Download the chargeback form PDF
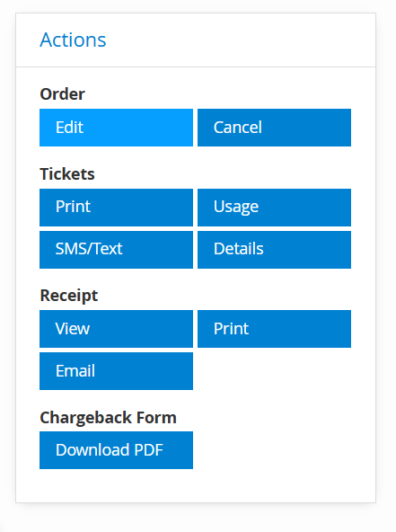Image resolution: width=396 pixels, height=532 pixels. 117,450
